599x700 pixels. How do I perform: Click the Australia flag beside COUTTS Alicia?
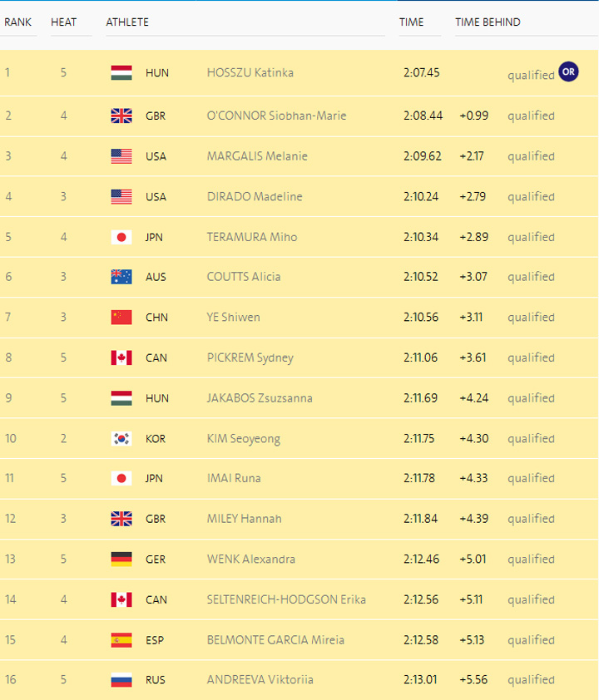click(x=121, y=277)
